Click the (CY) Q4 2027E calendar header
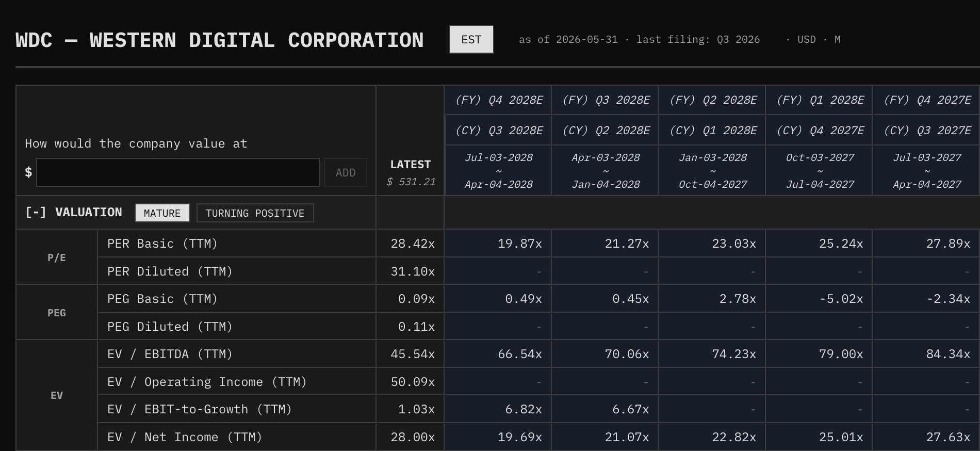The image size is (980, 451). (820, 131)
